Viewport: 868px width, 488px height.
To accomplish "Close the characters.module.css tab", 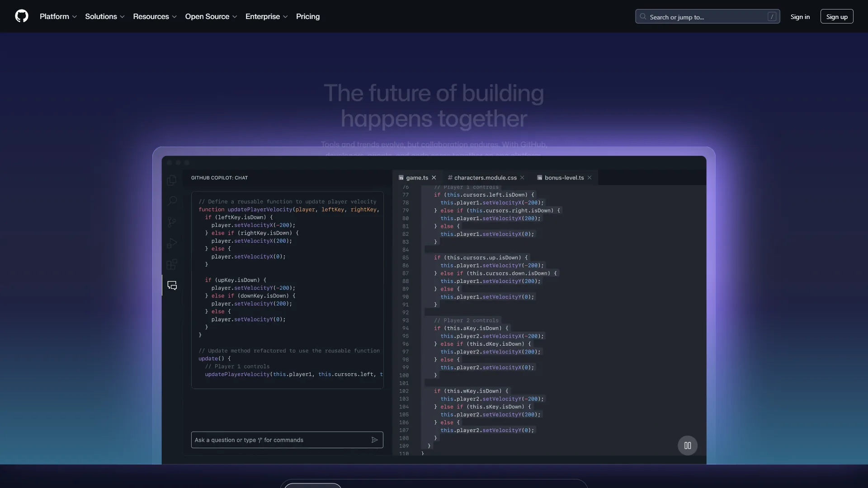I will (x=522, y=178).
